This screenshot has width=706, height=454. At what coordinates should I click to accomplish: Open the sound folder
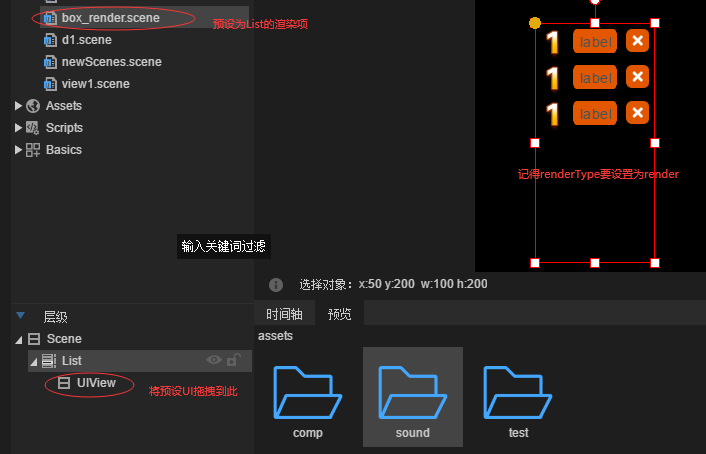pyautogui.click(x=412, y=397)
